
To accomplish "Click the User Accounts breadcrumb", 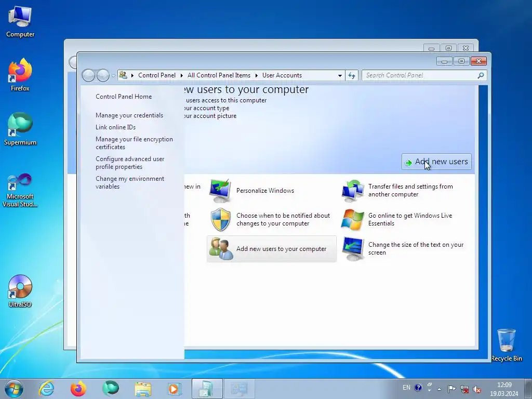I will point(282,75).
